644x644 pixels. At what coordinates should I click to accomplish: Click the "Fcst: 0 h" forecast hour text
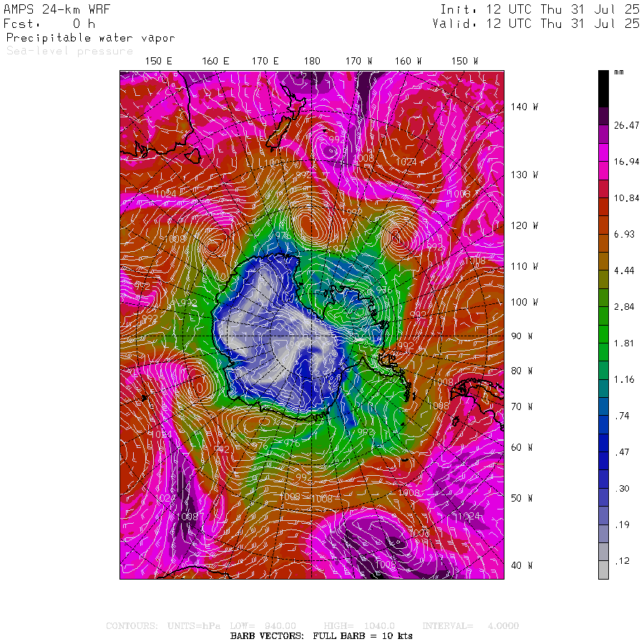pos(49,24)
